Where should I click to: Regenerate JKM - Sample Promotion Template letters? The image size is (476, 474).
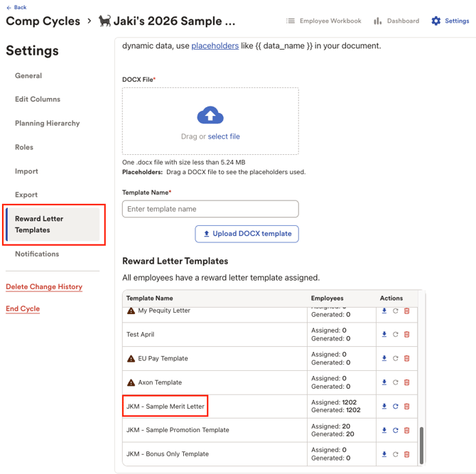395,430
